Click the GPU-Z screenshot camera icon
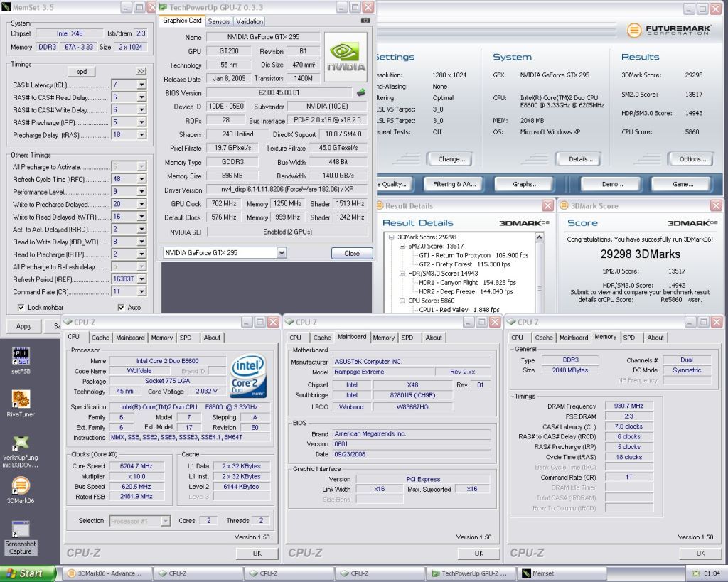 [x=365, y=21]
